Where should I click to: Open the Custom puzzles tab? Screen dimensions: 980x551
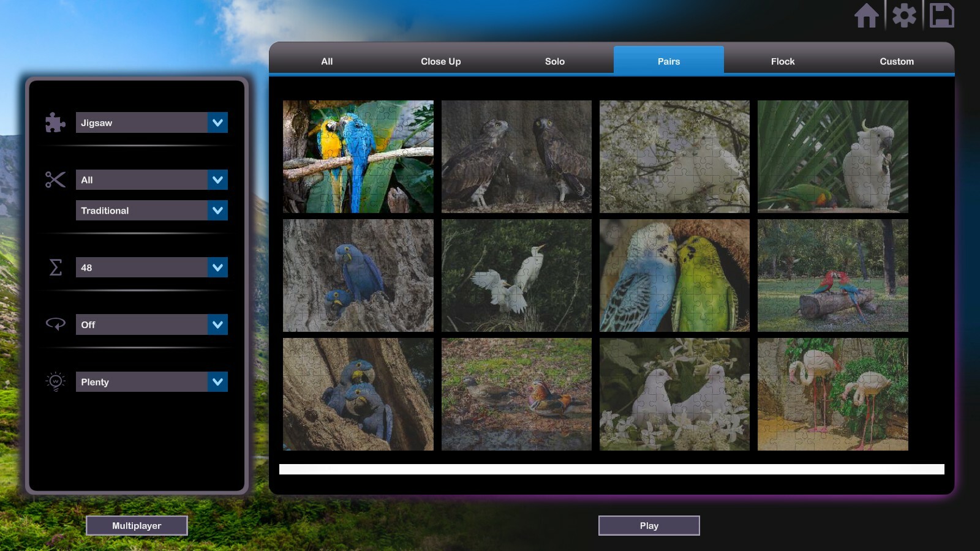tap(897, 61)
